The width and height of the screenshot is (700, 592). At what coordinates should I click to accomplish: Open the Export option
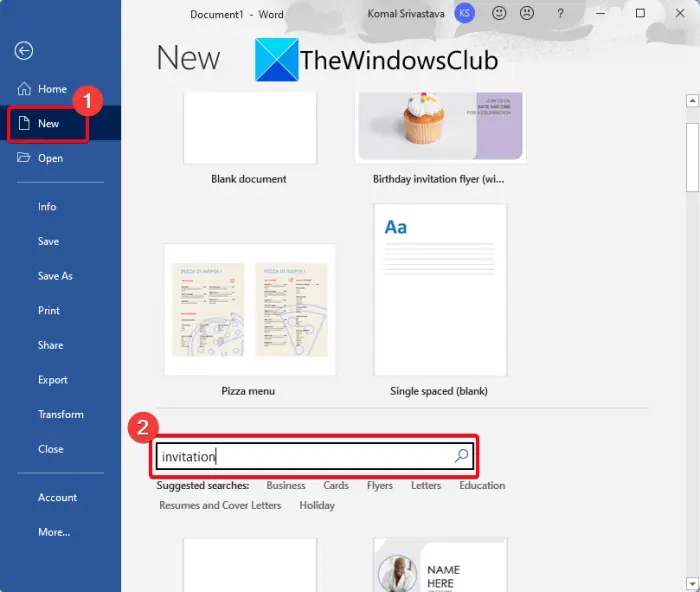[x=53, y=380]
